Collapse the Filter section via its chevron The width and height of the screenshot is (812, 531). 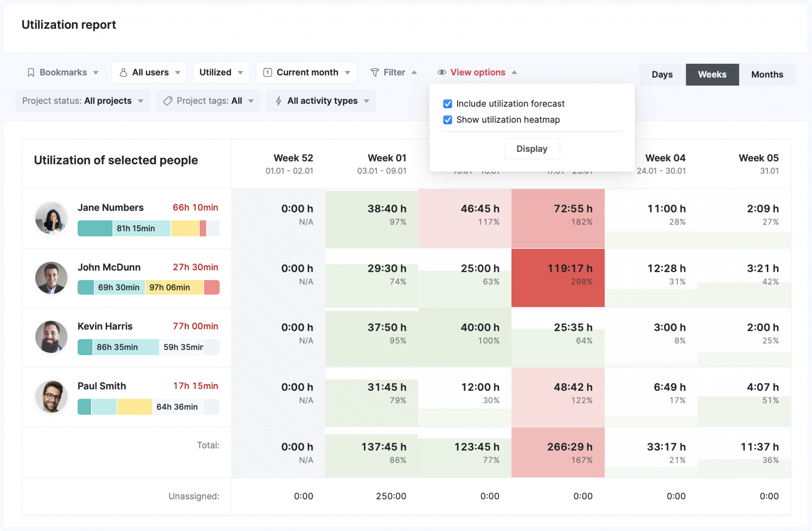pyautogui.click(x=415, y=72)
